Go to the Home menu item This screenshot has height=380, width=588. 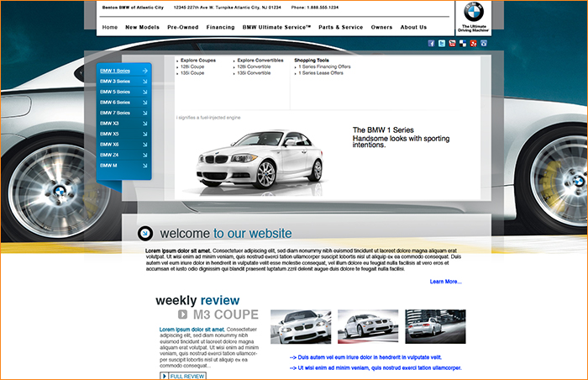(x=110, y=27)
